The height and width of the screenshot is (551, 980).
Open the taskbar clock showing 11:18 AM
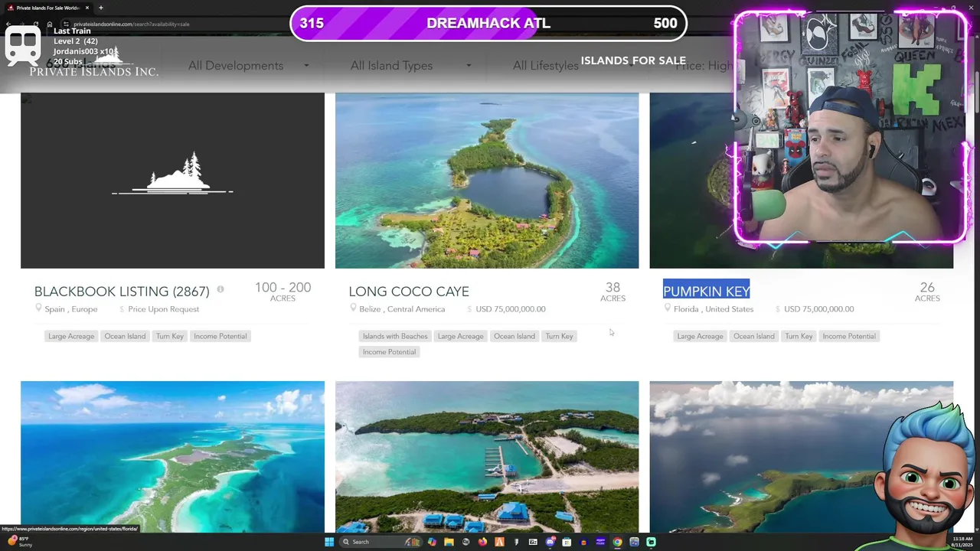[962, 542]
